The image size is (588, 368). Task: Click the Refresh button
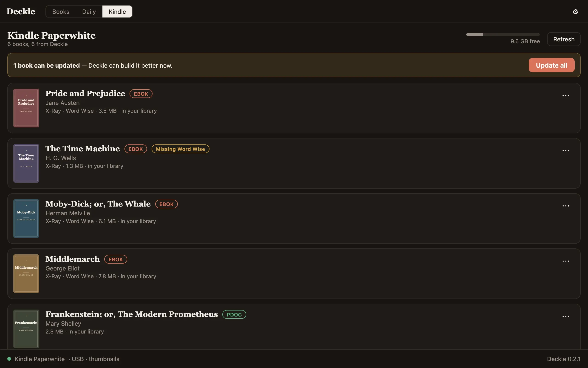(564, 39)
